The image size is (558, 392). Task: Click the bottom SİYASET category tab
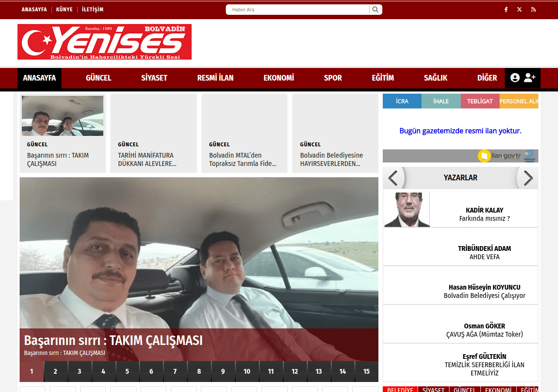433,389
